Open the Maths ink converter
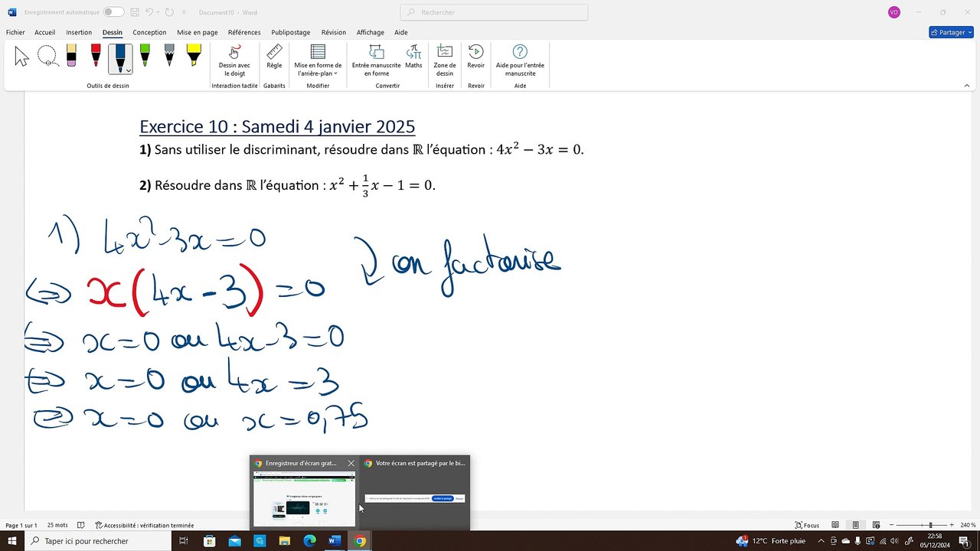The height and width of the screenshot is (551, 980). click(x=413, y=57)
